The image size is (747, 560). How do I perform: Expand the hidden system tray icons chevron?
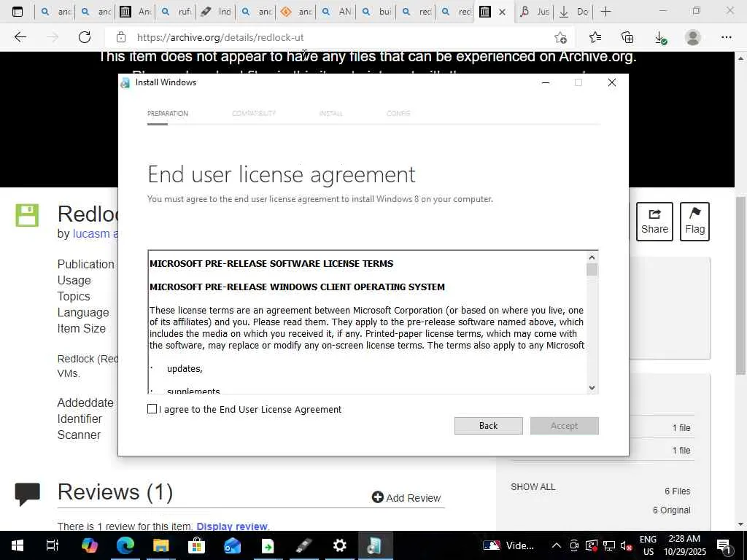556,545
